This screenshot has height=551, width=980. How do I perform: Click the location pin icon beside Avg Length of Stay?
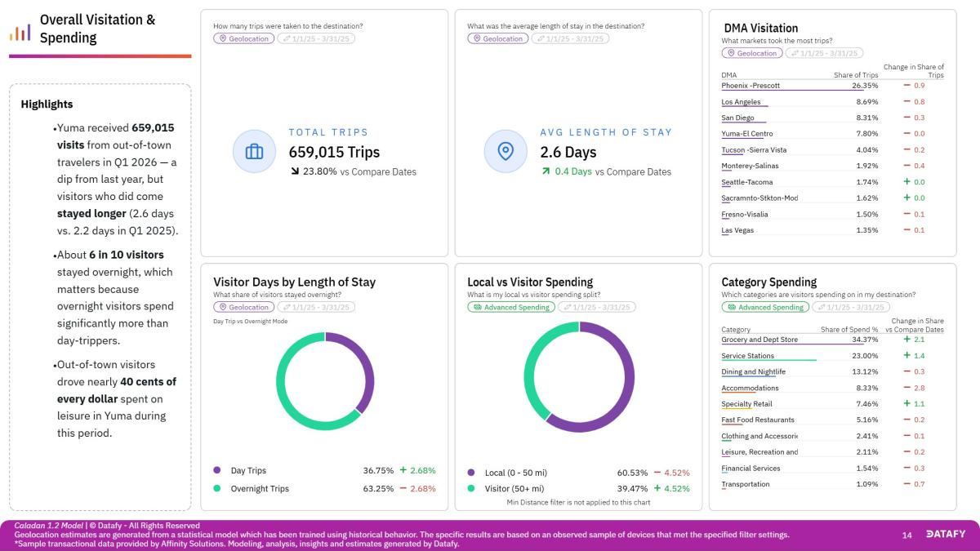tap(506, 152)
